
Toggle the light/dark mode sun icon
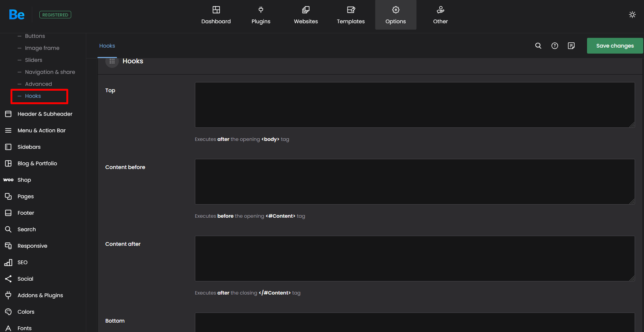[632, 15]
